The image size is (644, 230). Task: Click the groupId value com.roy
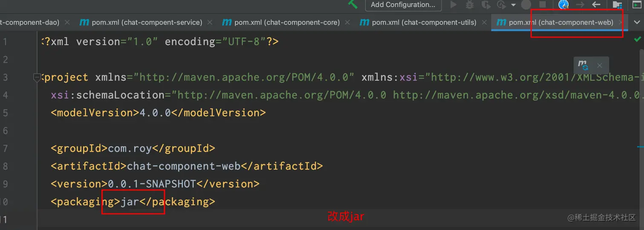pyautogui.click(x=130, y=148)
